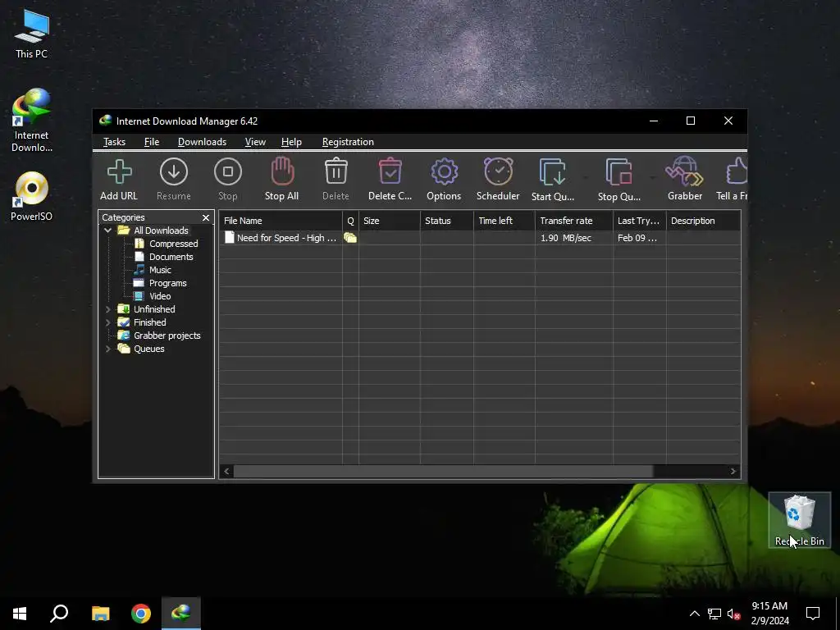Close the Categories panel
The image size is (840, 630).
[x=206, y=217]
